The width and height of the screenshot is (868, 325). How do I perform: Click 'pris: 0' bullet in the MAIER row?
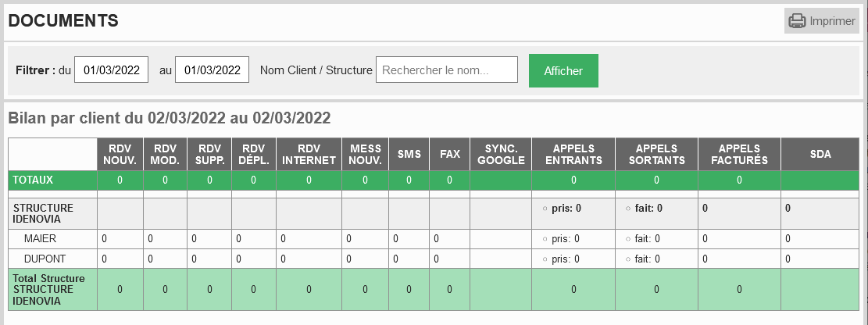[565, 238]
